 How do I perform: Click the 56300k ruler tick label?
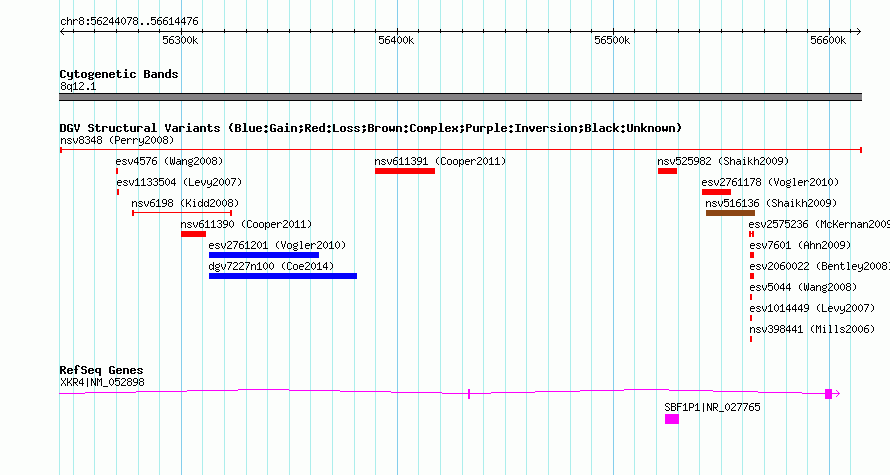pyautogui.click(x=180, y=41)
